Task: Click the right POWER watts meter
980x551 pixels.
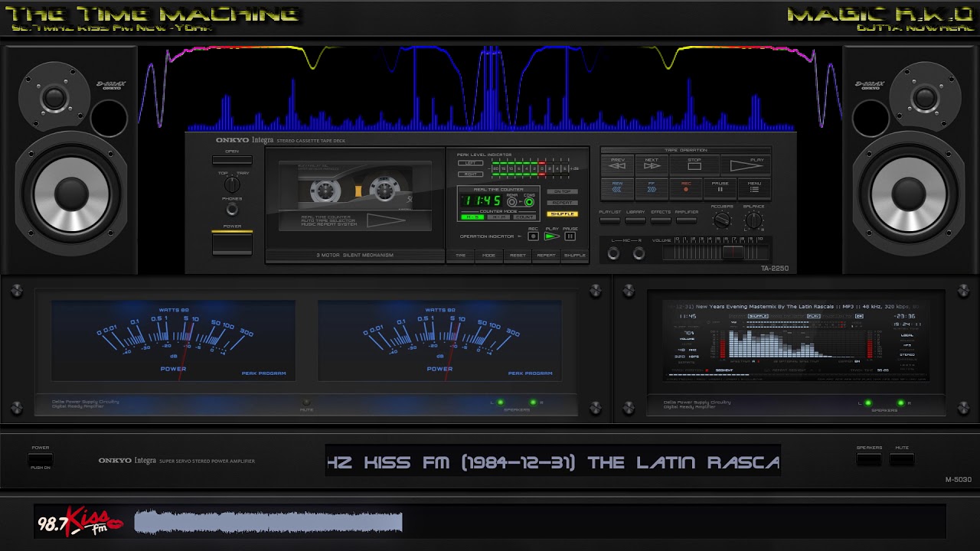Action: 439,341
